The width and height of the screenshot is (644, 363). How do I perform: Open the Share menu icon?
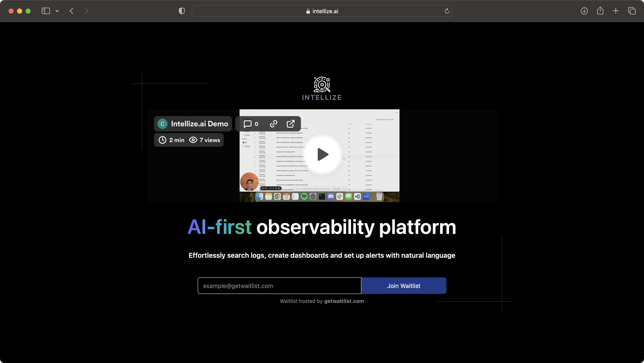click(x=600, y=10)
